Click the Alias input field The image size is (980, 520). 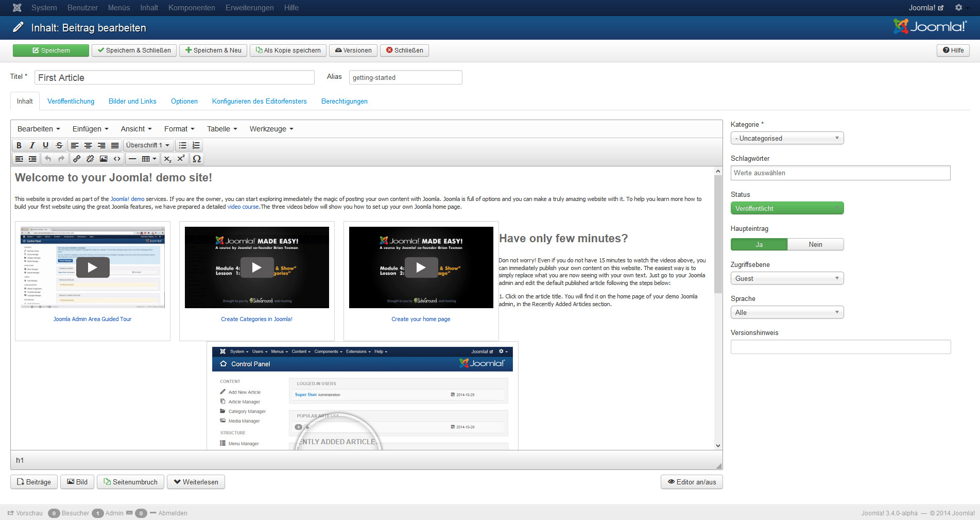click(406, 77)
